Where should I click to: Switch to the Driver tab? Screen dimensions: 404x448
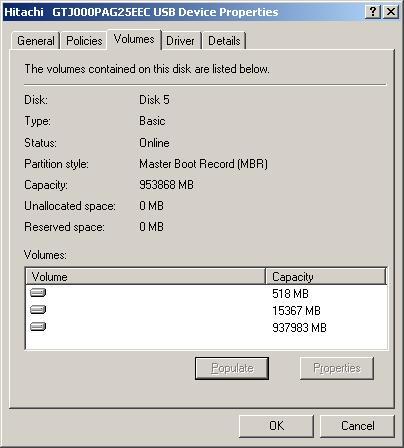180,41
